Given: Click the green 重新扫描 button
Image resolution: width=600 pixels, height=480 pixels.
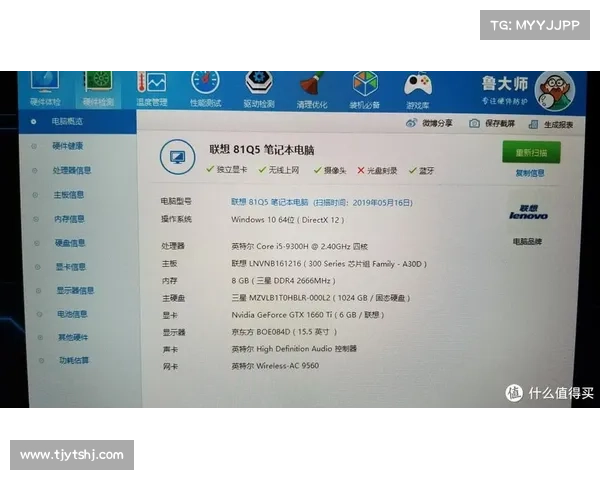Looking at the screenshot, I should click(532, 152).
